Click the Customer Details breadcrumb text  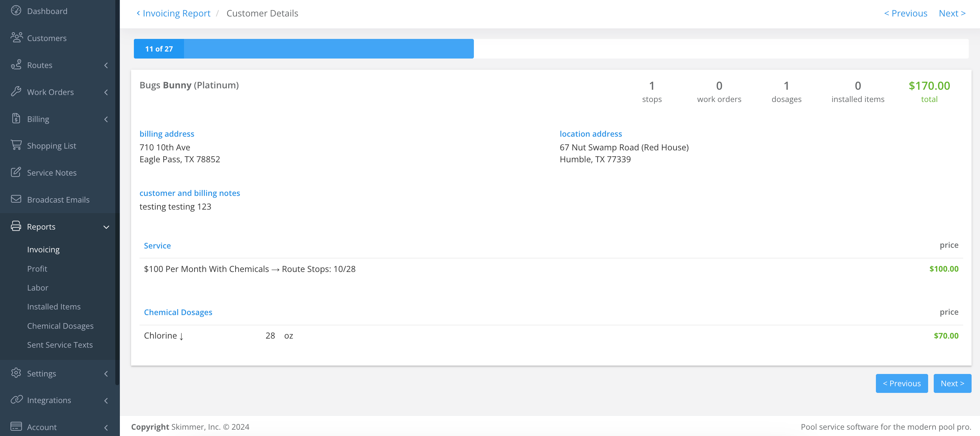pyautogui.click(x=262, y=13)
